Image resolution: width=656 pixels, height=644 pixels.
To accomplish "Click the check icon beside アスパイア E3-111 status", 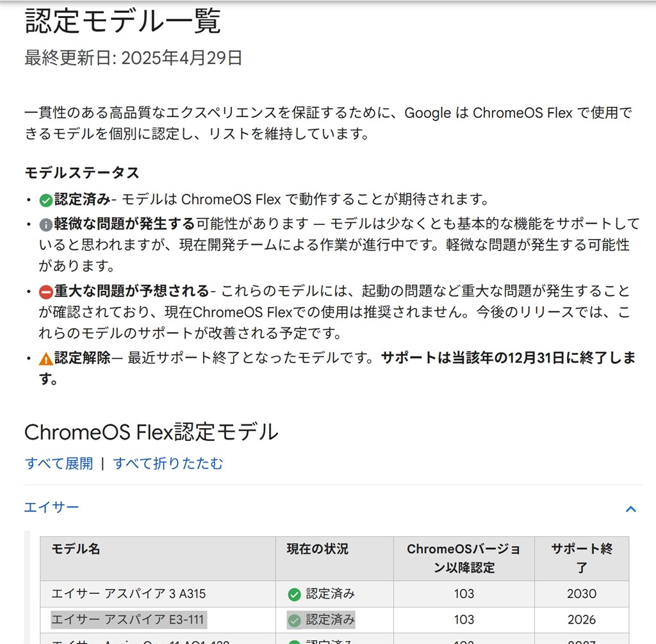I will pyautogui.click(x=294, y=619).
